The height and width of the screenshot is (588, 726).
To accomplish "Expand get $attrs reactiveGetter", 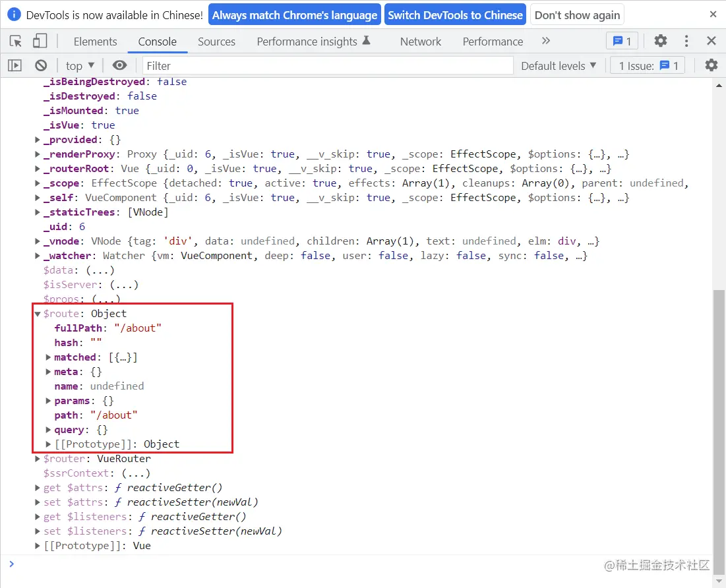I will point(38,488).
